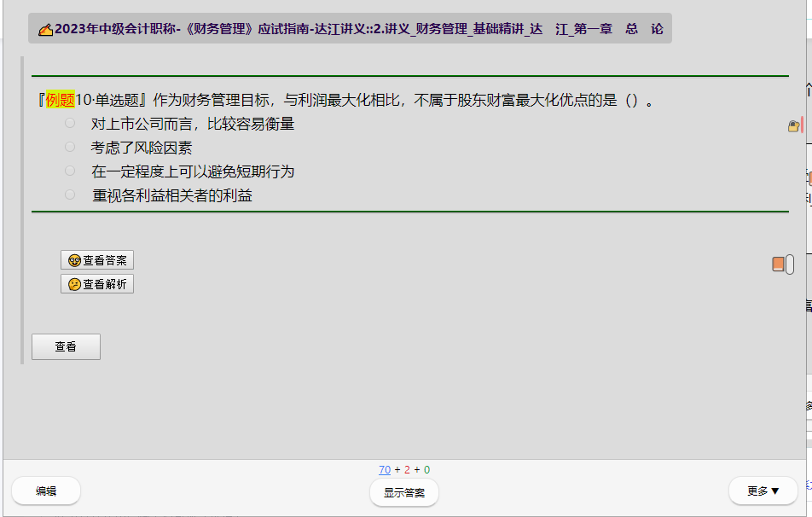Click the 查看答案 button
This screenshot has width=812, height=517.
[97, 260]
